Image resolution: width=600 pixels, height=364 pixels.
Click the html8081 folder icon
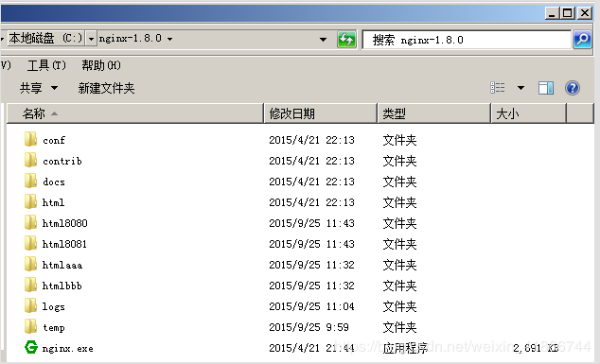click(30, 243)
